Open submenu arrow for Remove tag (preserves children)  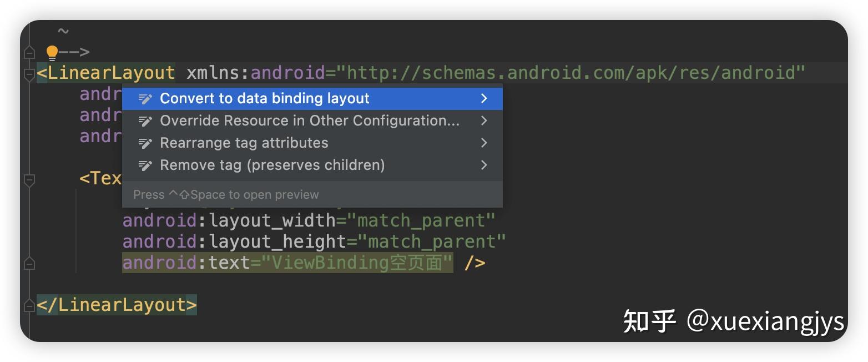[x=484, y=165]
